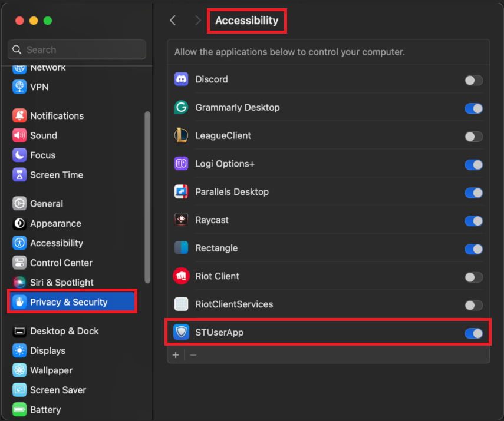Screen dimensions: 504x421
Task: Click the Search field
Action: pos(77,49)
